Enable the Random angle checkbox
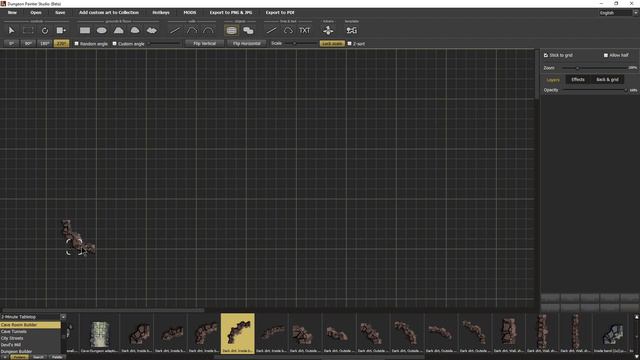Screen dimensions: 640x360 [x=76, y=43]
